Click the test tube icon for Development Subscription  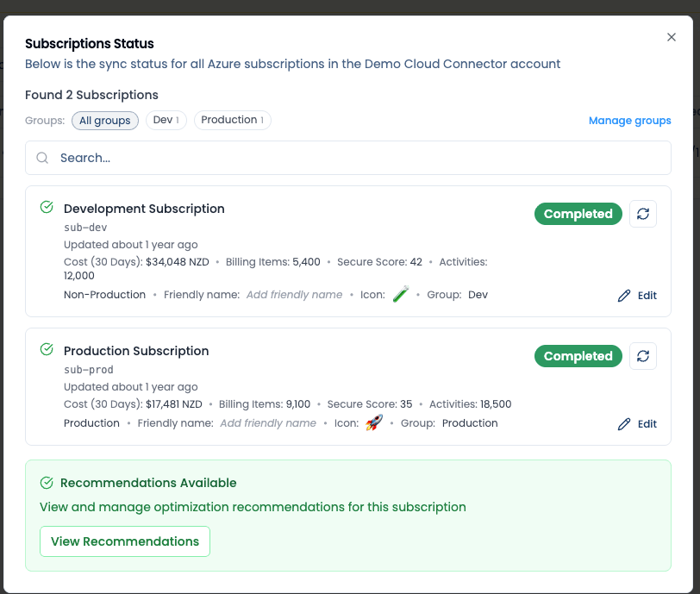tap(400, 295)
